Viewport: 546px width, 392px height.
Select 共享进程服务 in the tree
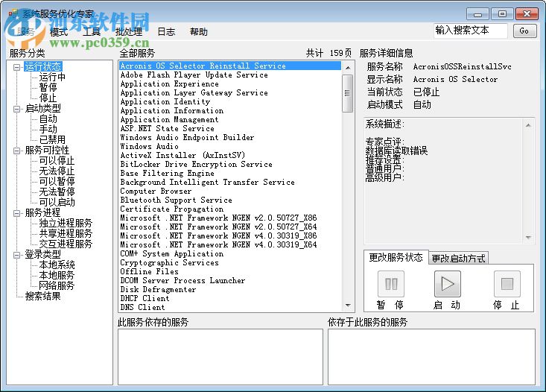pos(66,233)
